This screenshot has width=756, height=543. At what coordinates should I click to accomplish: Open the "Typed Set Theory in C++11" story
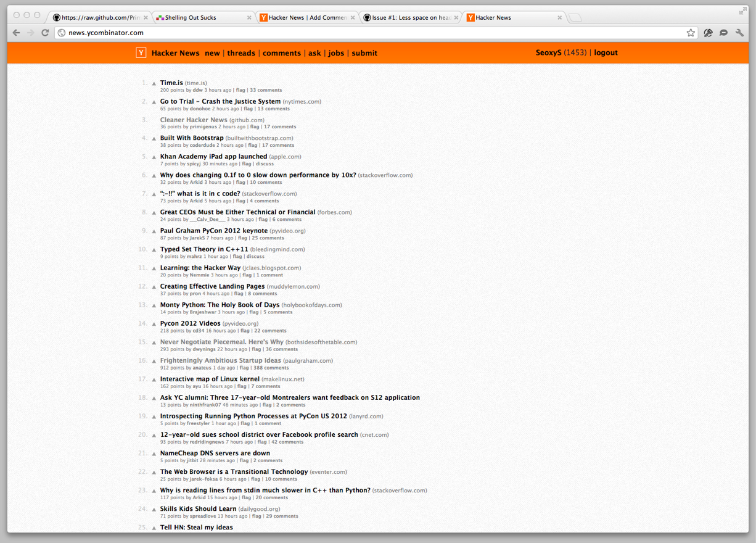pyautogui.click(x=204, y=249)
